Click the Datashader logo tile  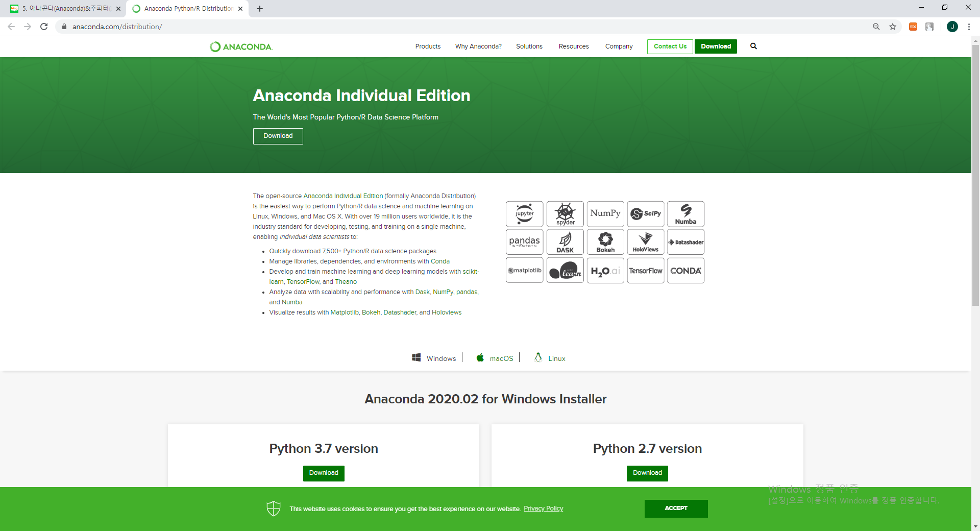pyautogui.click(x=685, y=242)
